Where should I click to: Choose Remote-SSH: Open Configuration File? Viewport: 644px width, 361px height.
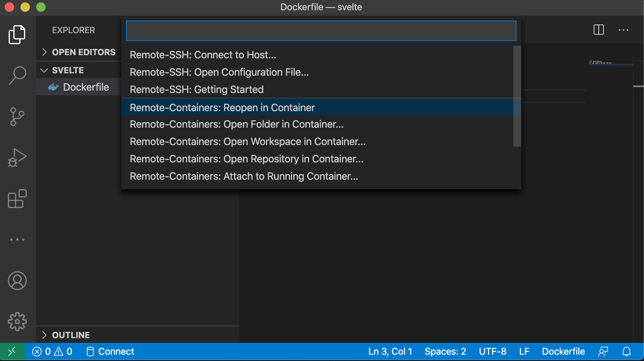point(317,72)
